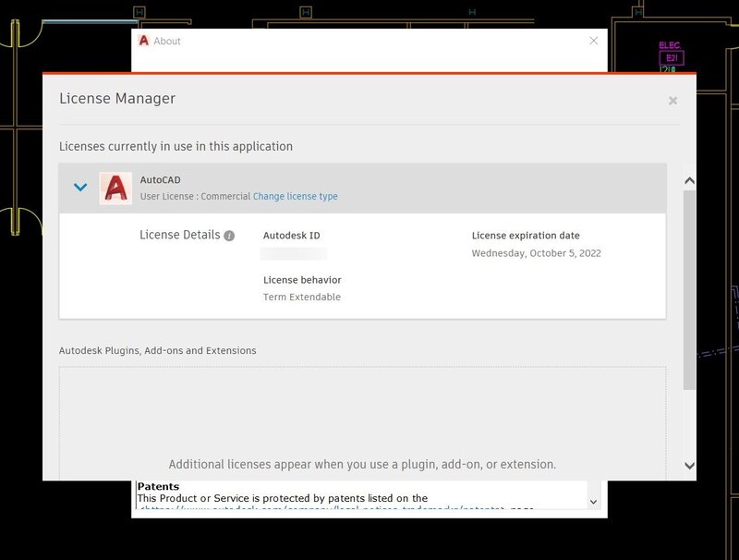This screenshot has height=560, width=739.
Task: Click the License expiration date label
Action: (526, 236)
